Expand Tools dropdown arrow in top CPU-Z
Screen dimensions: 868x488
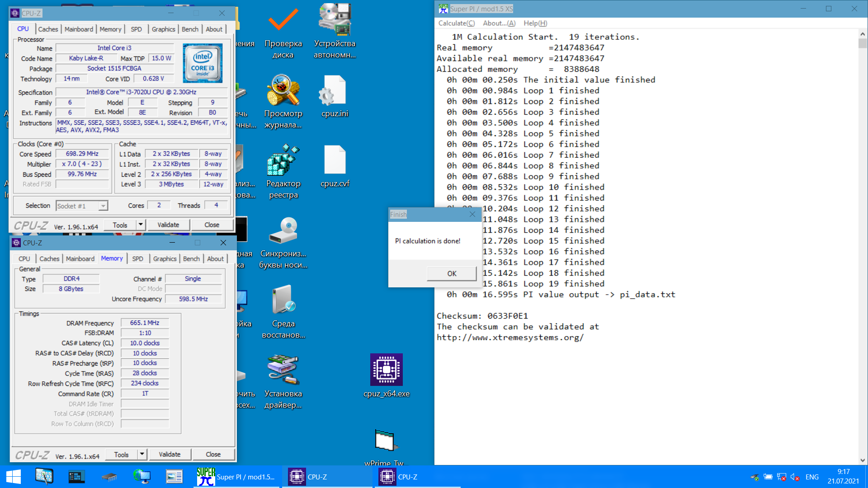(141, 225)
